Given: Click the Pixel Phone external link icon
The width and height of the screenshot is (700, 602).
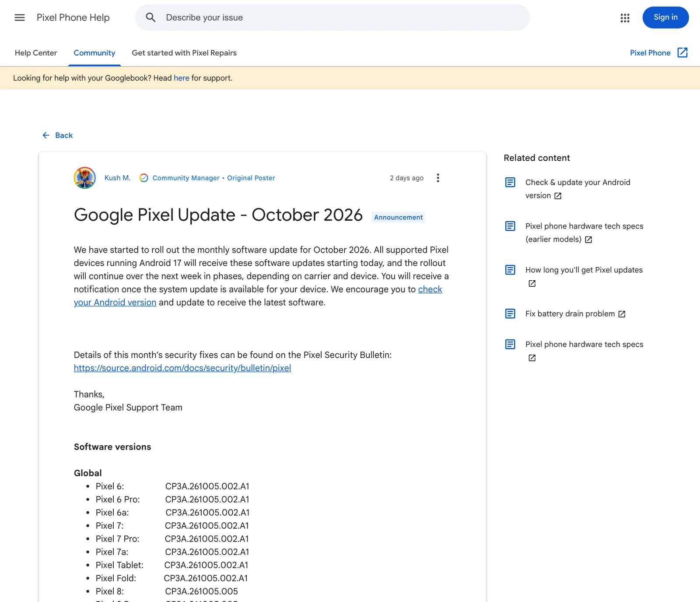Looking at the screenshot, I should (x=682, y=53).
